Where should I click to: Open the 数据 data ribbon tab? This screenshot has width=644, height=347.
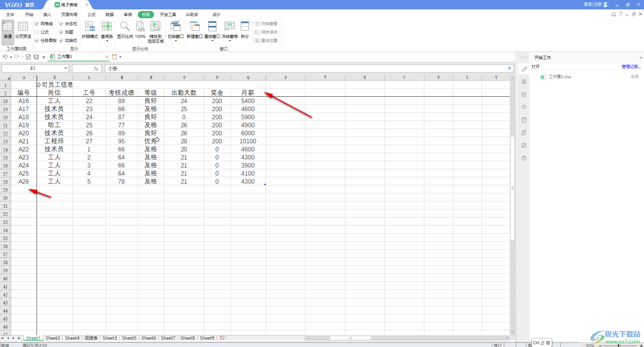[x=110, y=15]
